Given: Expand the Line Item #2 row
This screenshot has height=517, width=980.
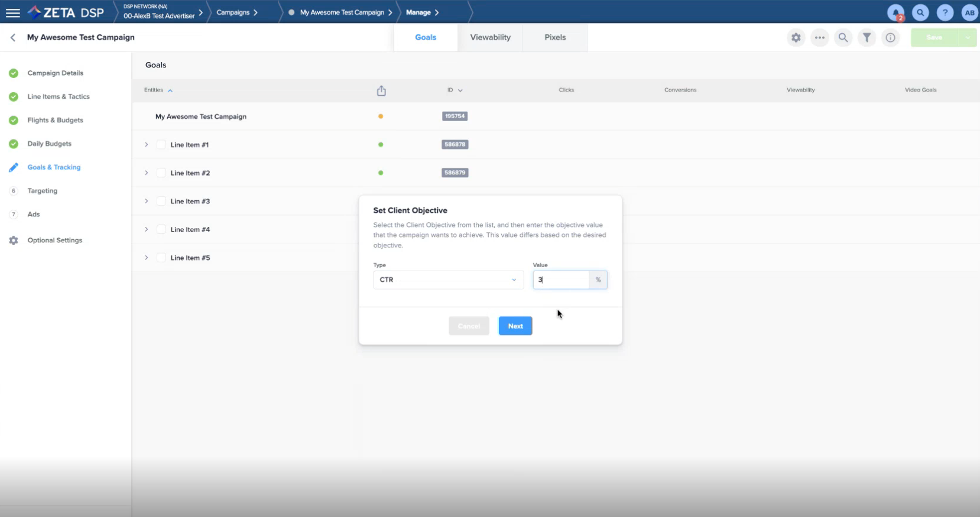Looking at the screenshot, I should point(147,173).
